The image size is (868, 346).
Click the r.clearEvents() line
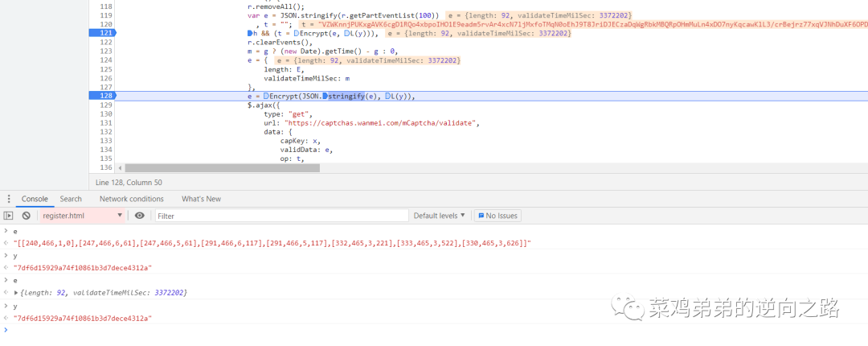(x=280, y=43)
